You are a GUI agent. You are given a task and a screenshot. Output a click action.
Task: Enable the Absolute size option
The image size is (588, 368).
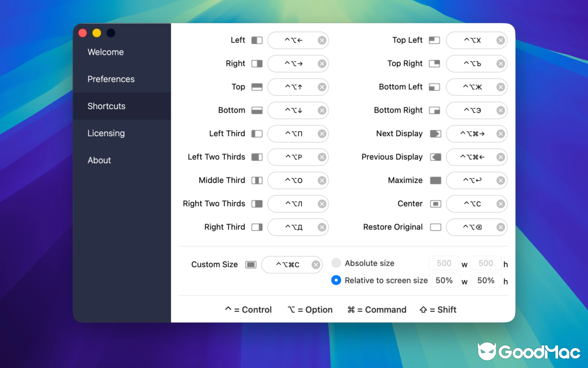336,263
